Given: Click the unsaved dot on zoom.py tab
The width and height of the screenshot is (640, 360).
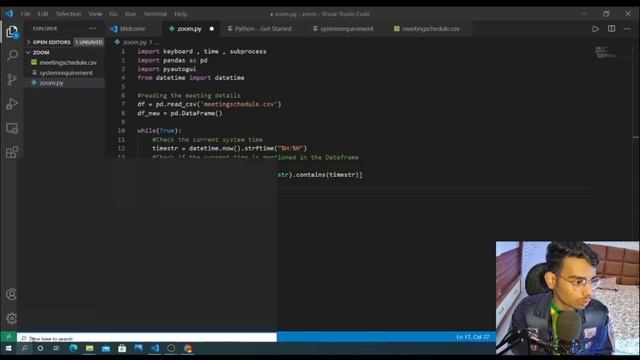Looking at the screenshot, I should (211, 29).
